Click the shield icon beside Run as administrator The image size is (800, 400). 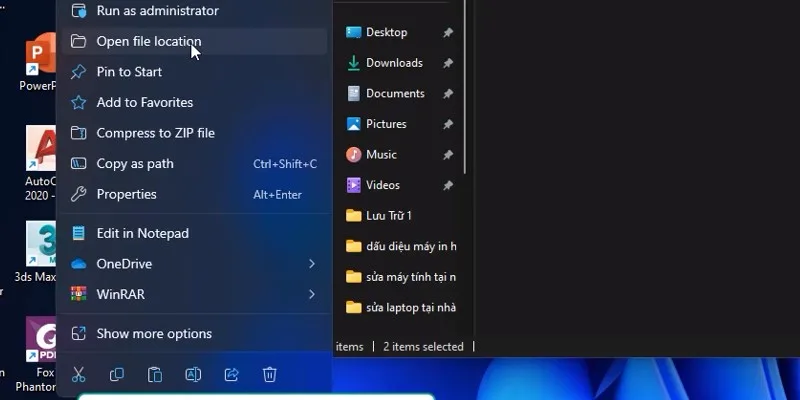coord(79,11)
